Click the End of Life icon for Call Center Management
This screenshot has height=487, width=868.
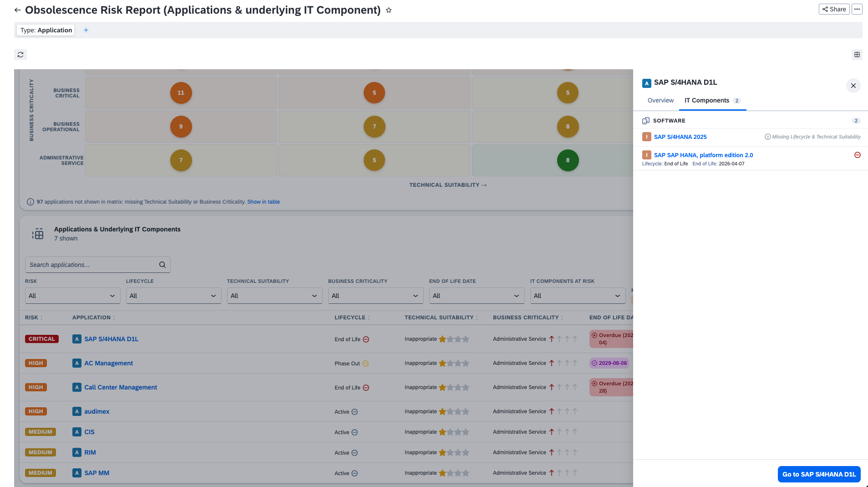[366, 388]
